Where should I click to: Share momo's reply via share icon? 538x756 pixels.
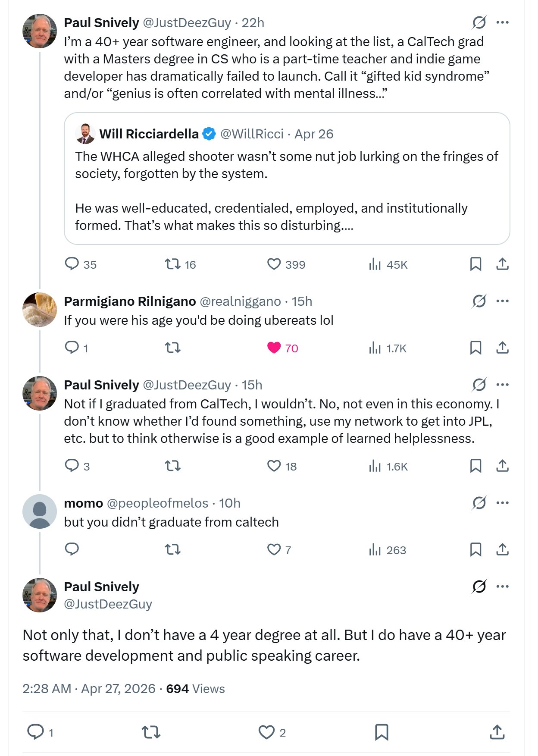pos(502,549)
